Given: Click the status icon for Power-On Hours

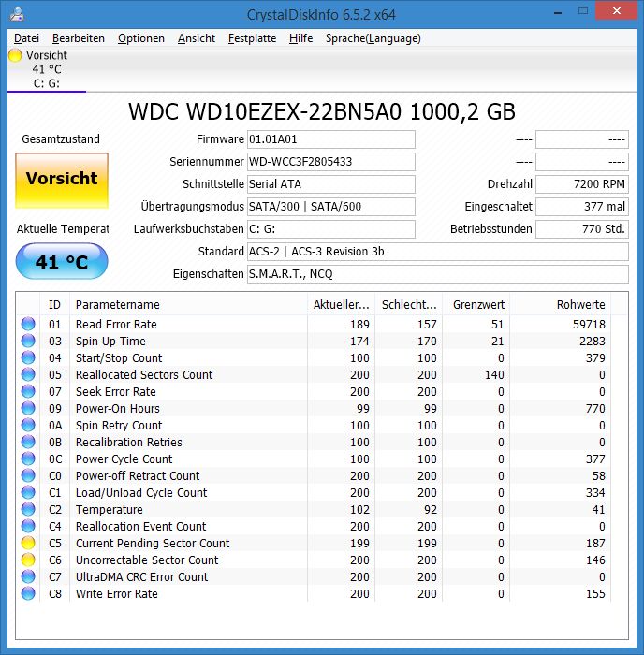Looking at the screenshot, I should tap(28, 408).
